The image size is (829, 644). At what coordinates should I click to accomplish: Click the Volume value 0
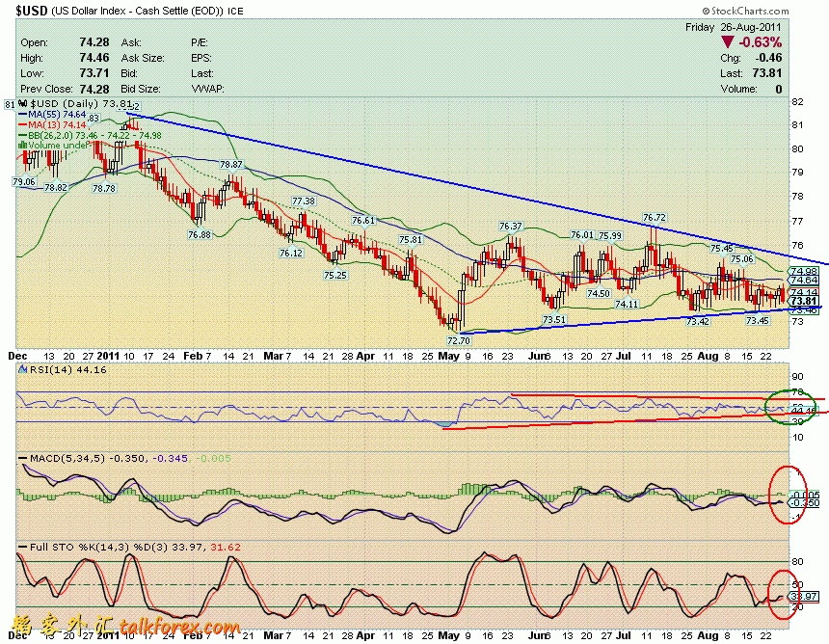[x=778, y=89]
